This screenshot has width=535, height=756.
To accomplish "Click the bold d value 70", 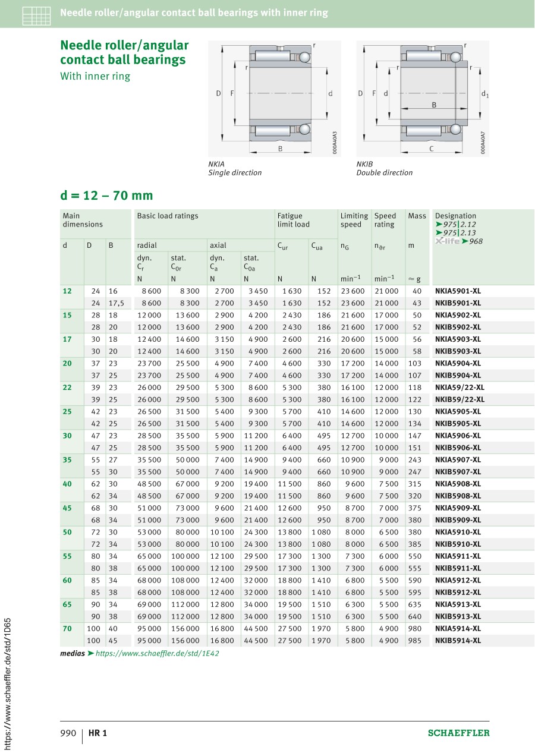I will (x=67, y=628).
